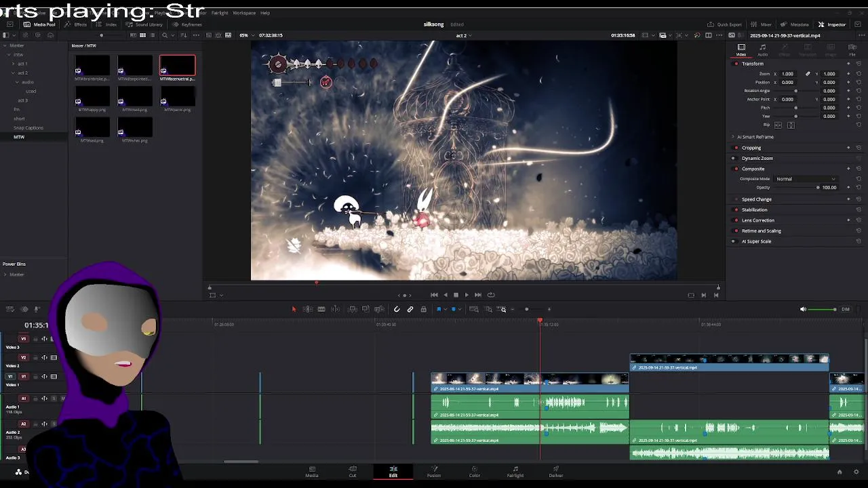This screenshot has height=488, width=868.
Task: Toggle Loop playback in viewer
Action: tap(491, 295)
